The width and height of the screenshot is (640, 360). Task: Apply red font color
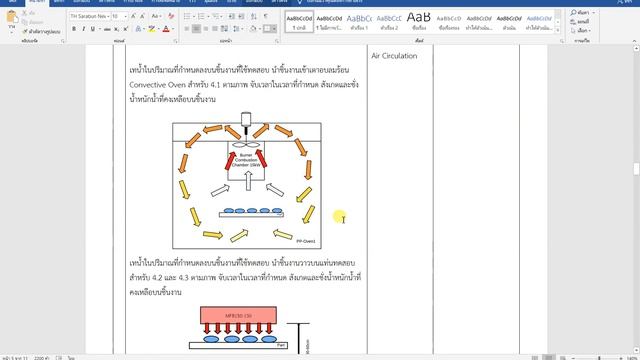[166, 29]
